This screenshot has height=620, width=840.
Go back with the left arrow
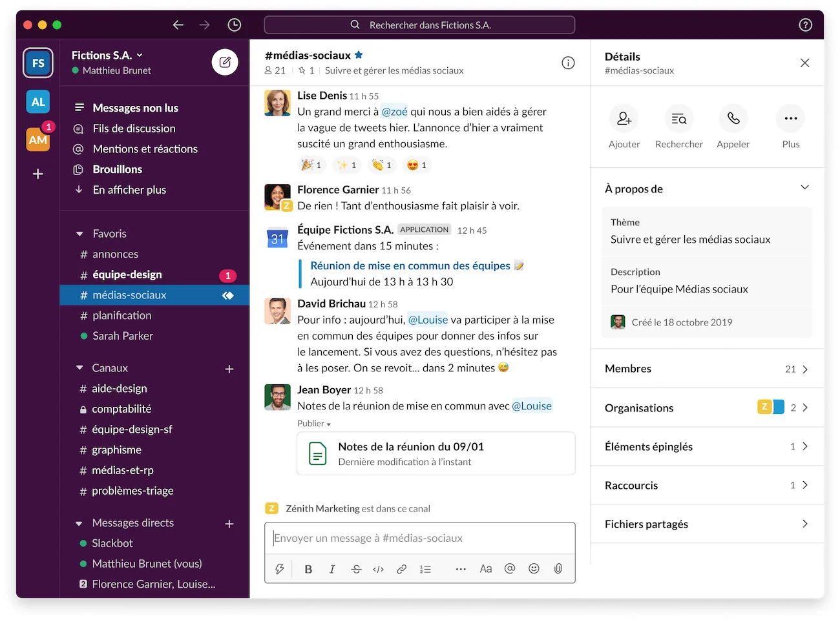tap(178, 25)
